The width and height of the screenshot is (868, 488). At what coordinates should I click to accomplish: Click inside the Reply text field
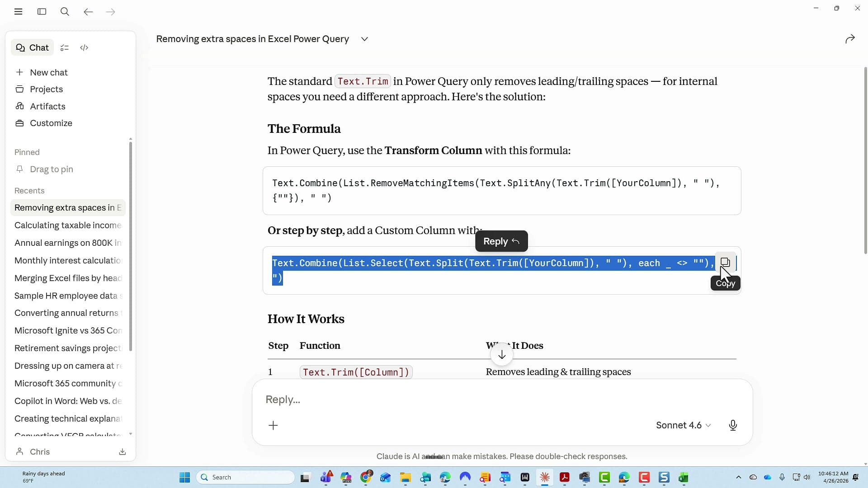coord(407,400)
